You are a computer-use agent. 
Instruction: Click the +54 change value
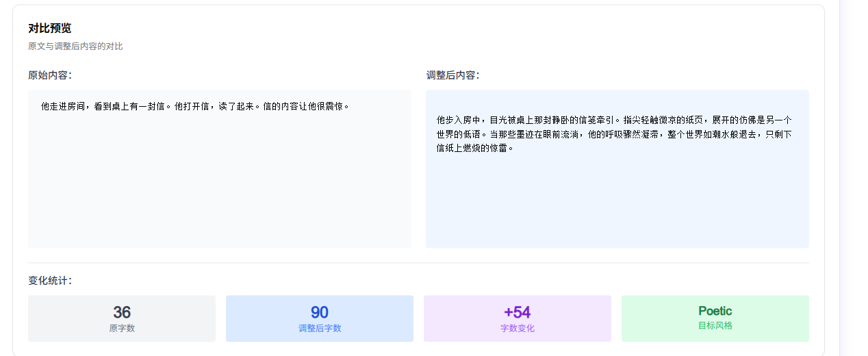(x=517, y=312)
